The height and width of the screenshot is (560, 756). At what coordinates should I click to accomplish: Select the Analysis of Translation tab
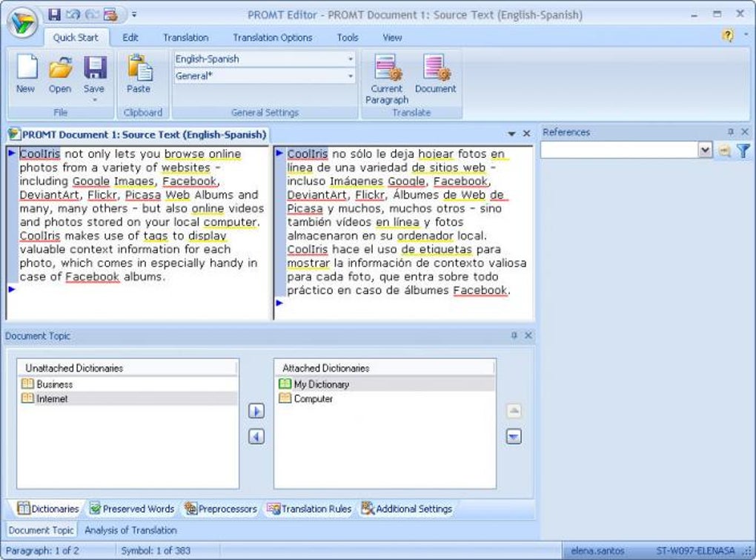tap(130, 530)
